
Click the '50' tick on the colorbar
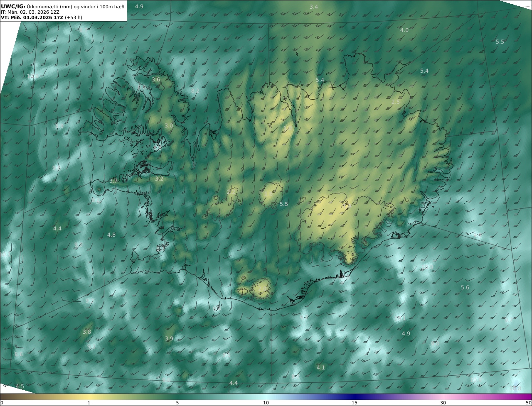tap(528, 403)
